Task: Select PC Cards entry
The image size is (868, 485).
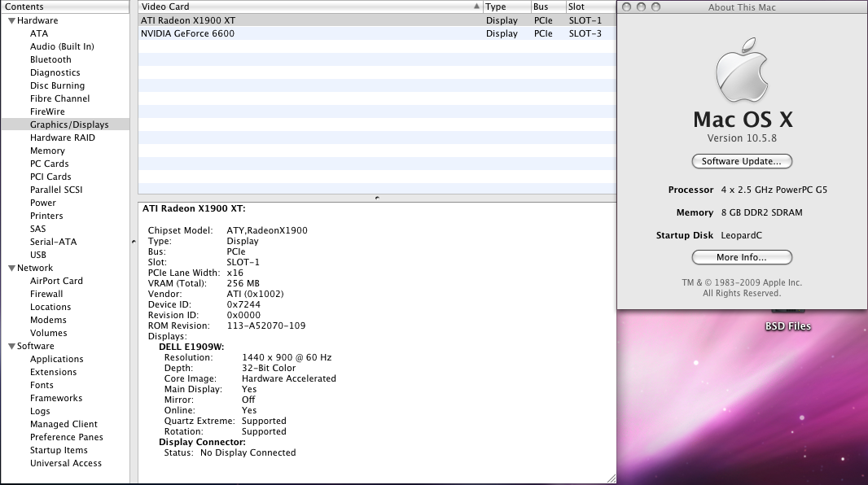Action: [50, 164]
